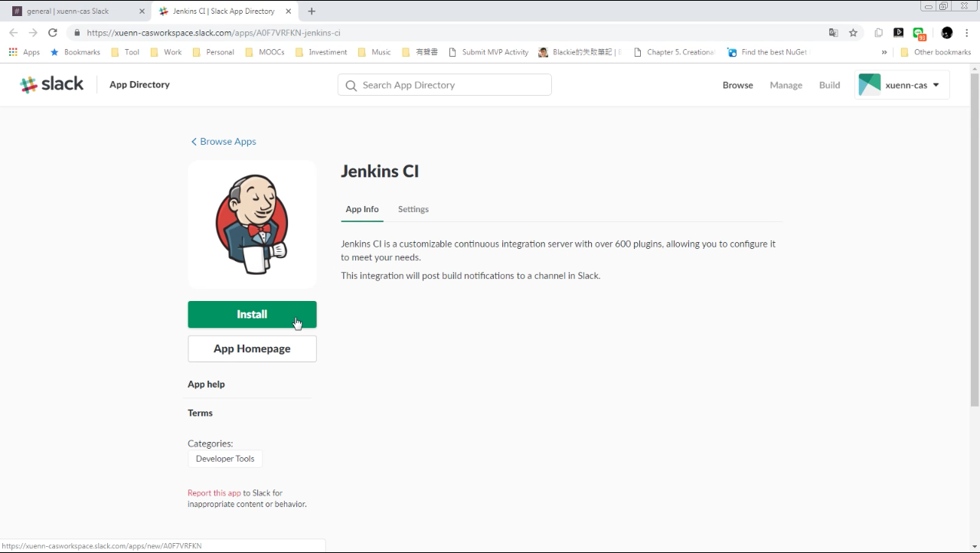This screenshot has width=980, height=553.
Task: Open the App Homepage button
Action: click(252, 348)
